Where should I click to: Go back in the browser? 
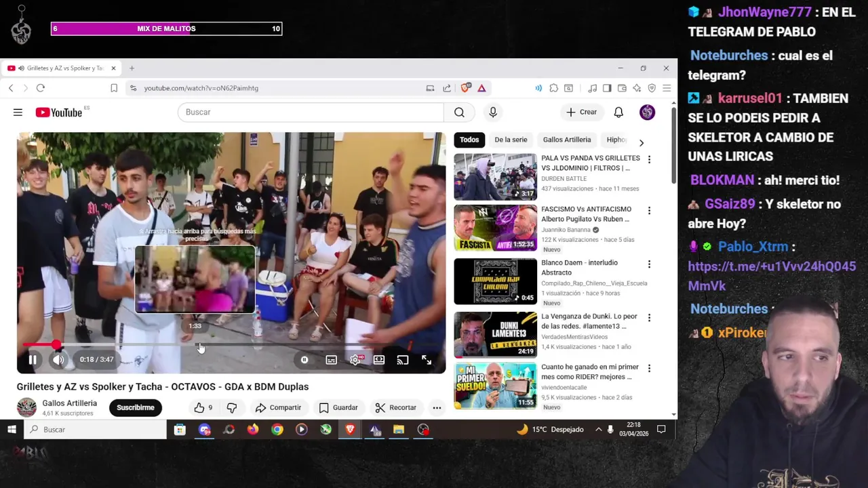pos(11,88)
